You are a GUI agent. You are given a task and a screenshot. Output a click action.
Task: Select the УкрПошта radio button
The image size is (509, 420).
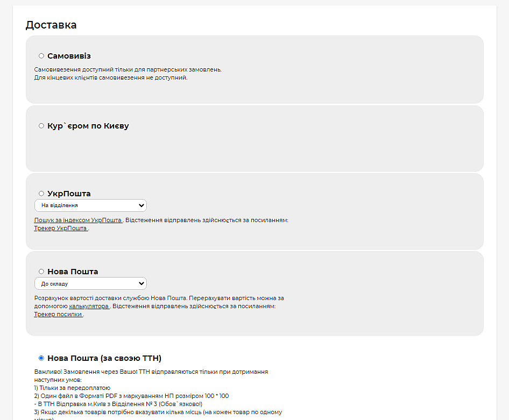pyautogui.click(x=41, y=194)
